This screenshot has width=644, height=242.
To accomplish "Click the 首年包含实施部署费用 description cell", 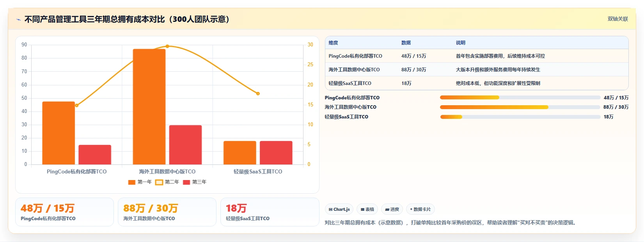I will [500, 56].
